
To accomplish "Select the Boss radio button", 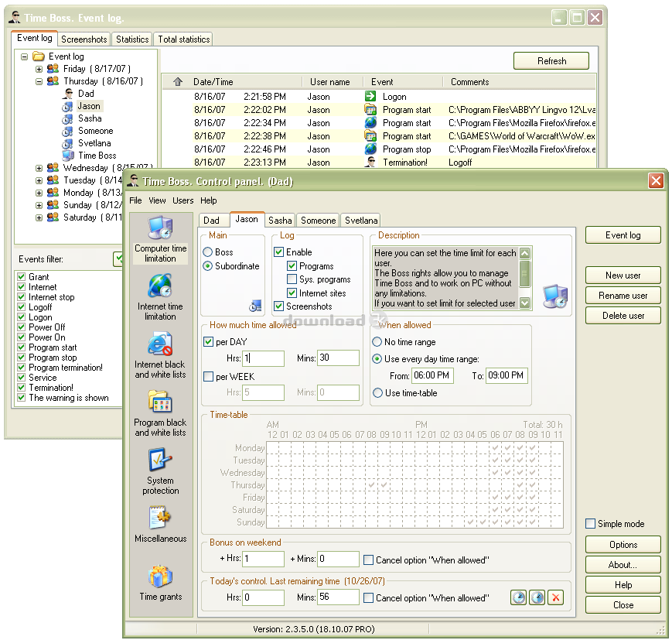I will pos(208,252).
